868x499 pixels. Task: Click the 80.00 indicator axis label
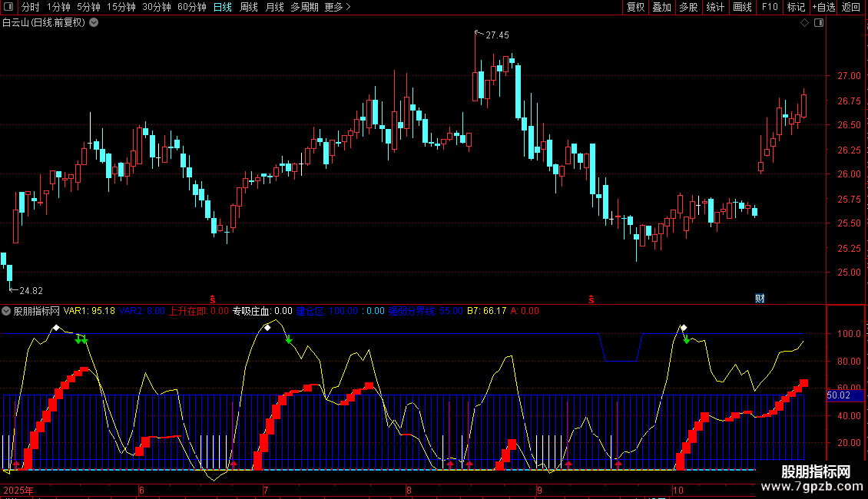pyautogui.click(x=849, y=362)
